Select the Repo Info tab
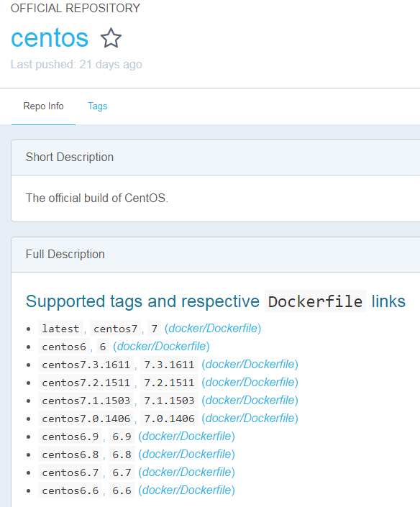The width and height of the screenshot is (420, 507). pos(43,106)
